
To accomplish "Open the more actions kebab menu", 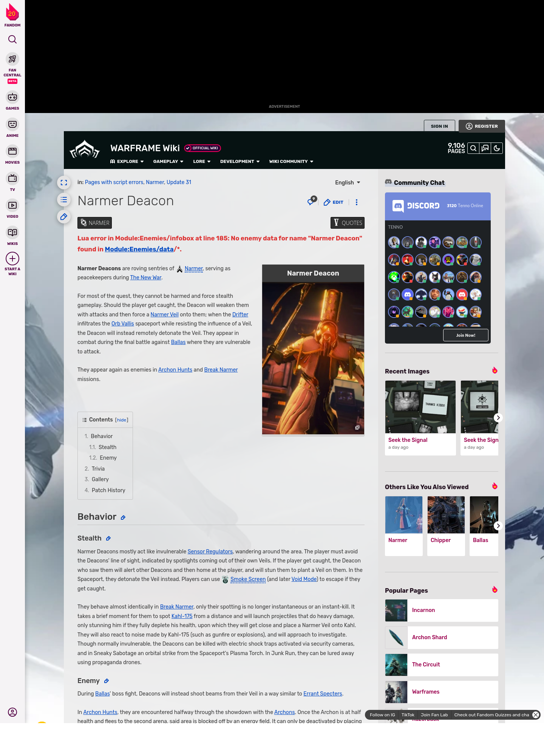I will [357, 202].
